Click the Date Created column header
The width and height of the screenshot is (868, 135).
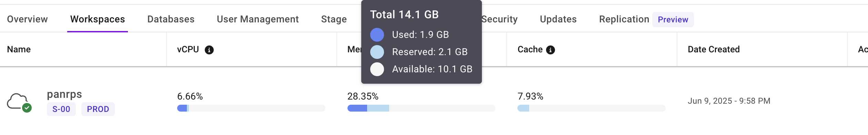pyautogui.click(x=714, y=50)
